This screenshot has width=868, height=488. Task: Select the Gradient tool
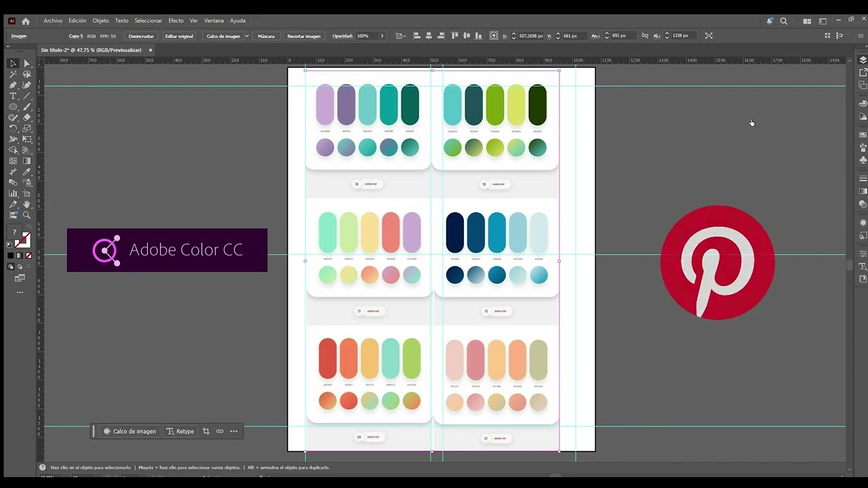tap(27, 161)
